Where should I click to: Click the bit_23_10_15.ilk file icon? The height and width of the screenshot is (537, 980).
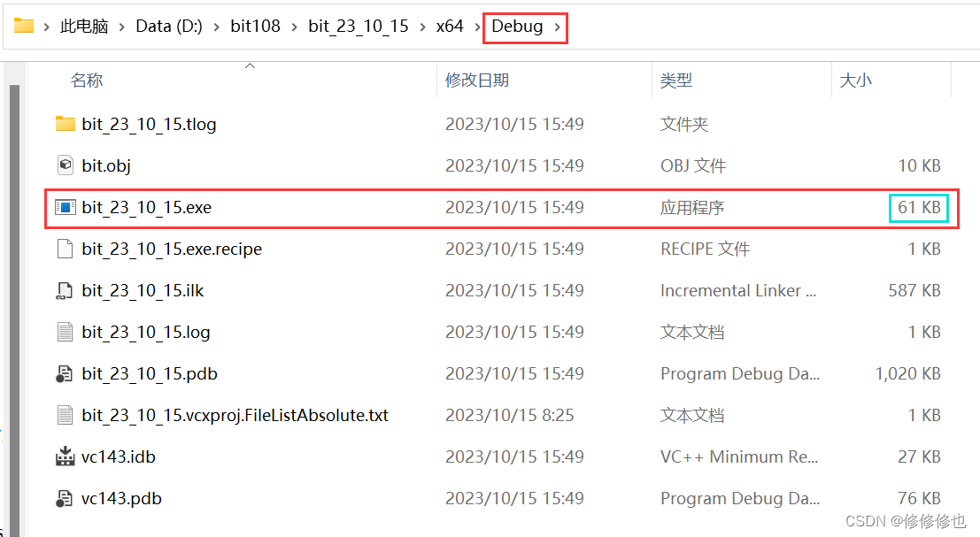(65, 290)
